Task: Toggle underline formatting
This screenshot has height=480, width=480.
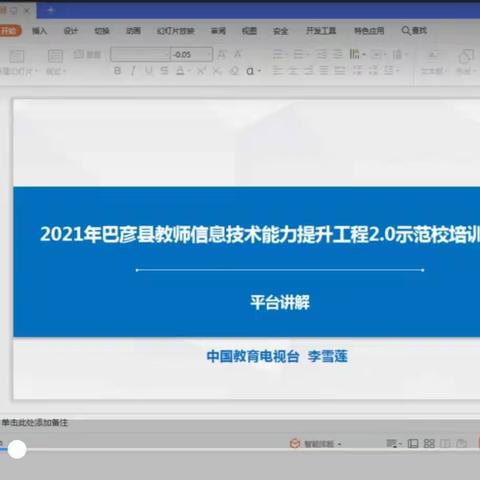Action: [x=149, y=71]
